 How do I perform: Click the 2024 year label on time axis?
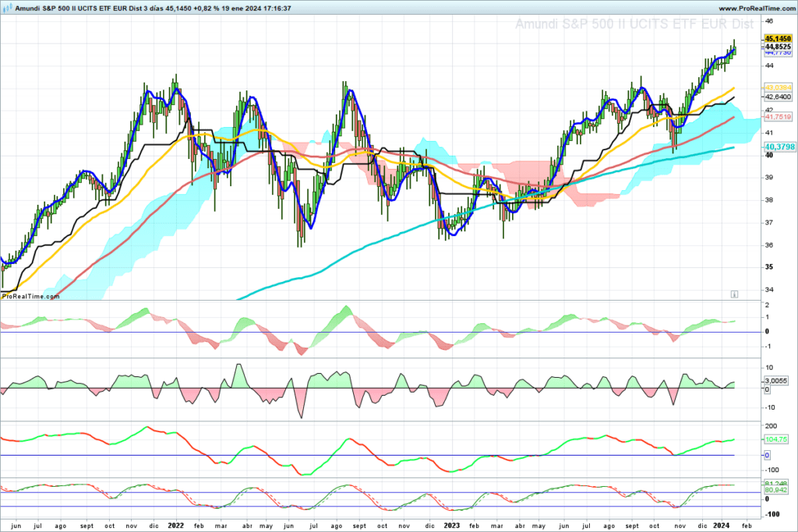[721, 526]
